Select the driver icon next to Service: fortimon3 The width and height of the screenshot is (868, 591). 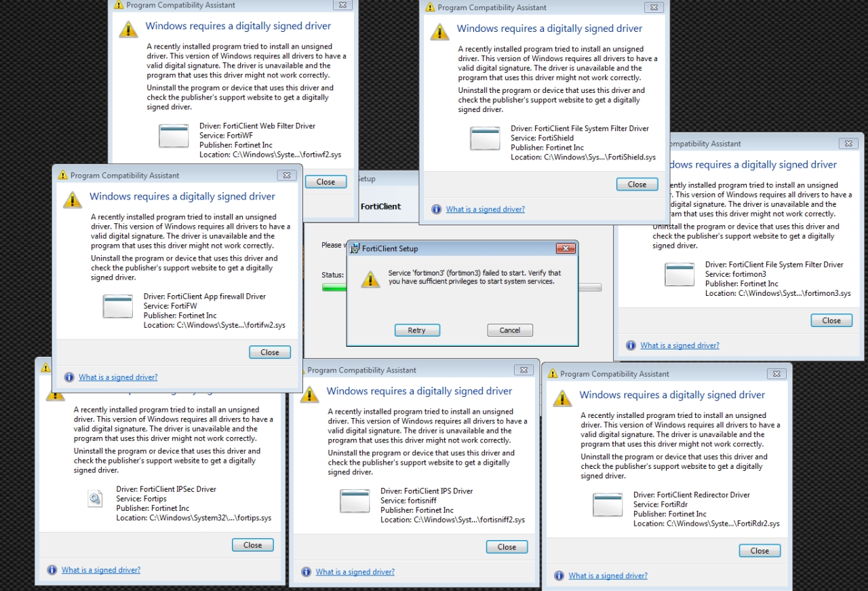[679, 275]
